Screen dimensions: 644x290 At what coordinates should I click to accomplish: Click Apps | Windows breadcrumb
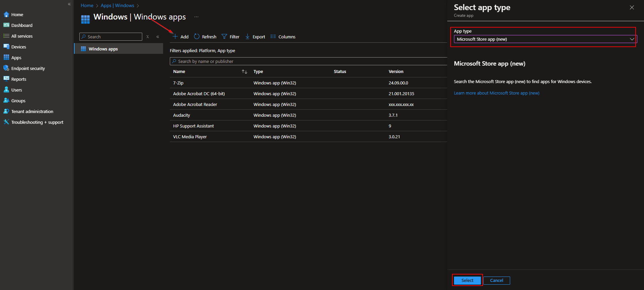point(117,5)
